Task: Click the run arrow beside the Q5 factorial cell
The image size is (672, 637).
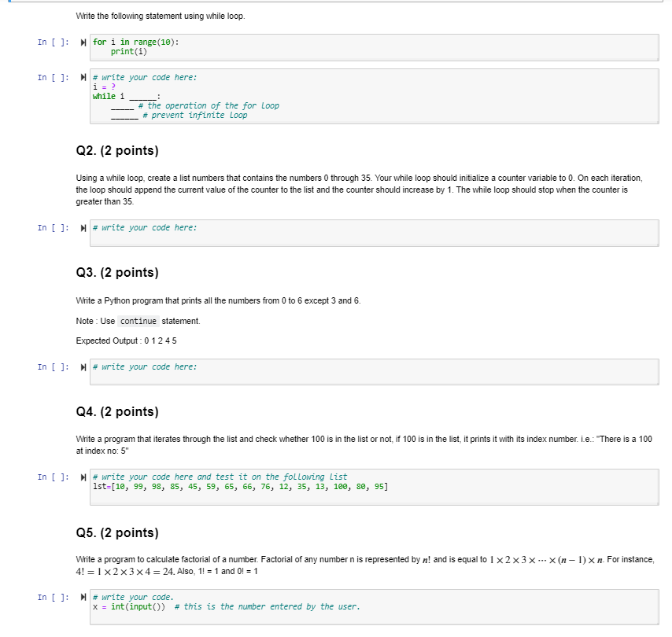Action: pyautogui.click(x=83, y=597)
